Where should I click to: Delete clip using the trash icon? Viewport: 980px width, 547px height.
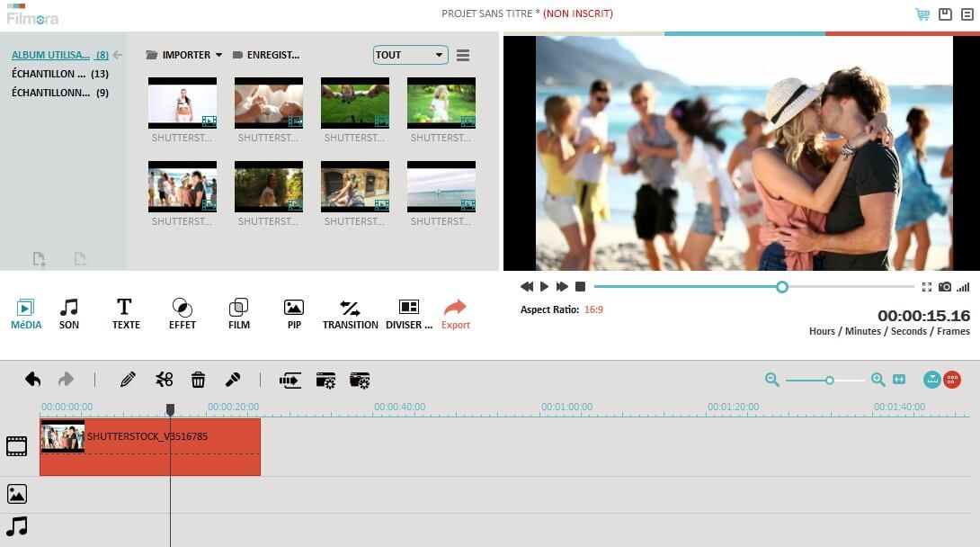point(198,380)
